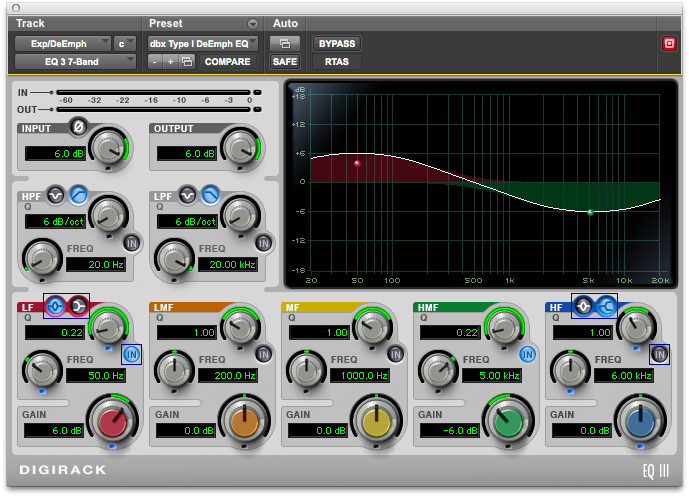
Task: Select HPF notch filter type icon
Action: [56, 195]
